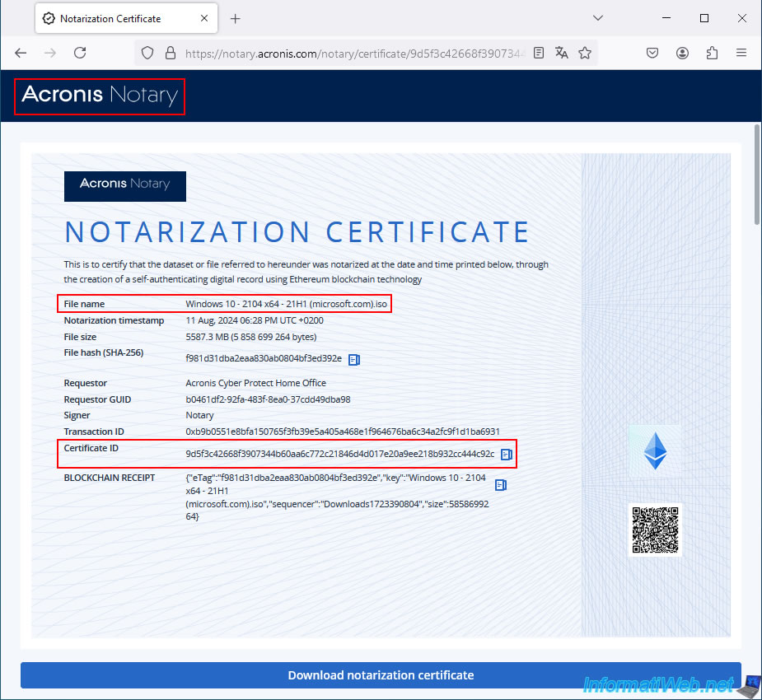Click the address bar URL field
Screen dimensions: 762x700
[x=355, y=54]
